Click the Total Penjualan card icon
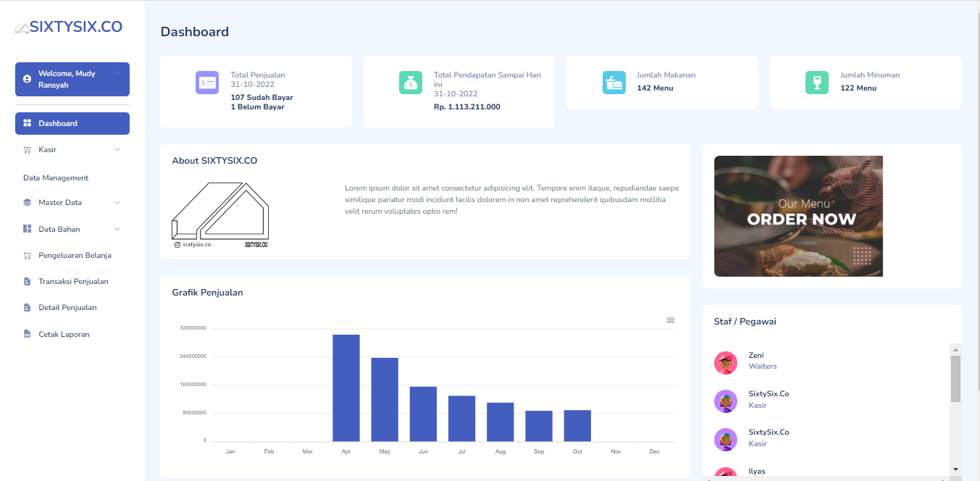Viewport: 980px width, 481px height. click(206, 83)
